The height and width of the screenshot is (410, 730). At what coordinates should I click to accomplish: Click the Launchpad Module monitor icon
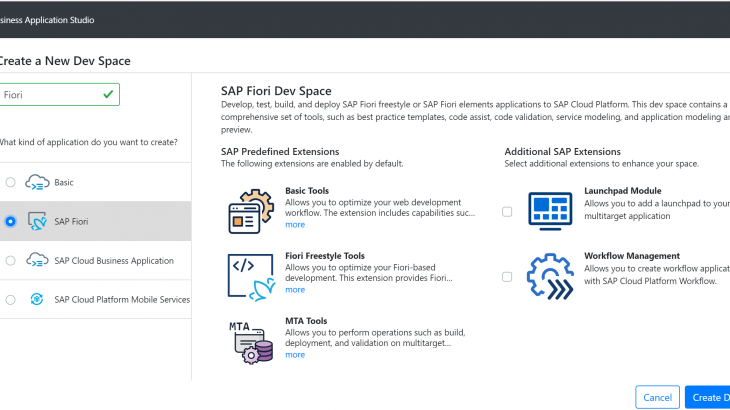click(550, 211)
